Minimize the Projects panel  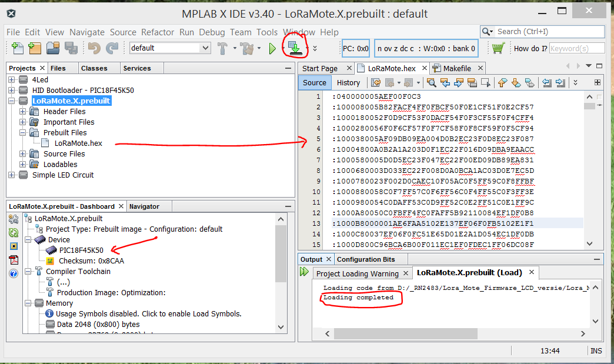click(288, 68)
